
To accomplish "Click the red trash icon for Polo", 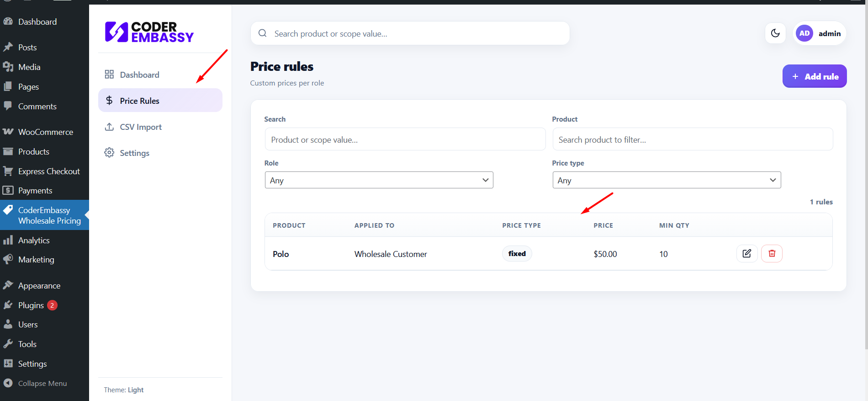I will coord(772,253).
